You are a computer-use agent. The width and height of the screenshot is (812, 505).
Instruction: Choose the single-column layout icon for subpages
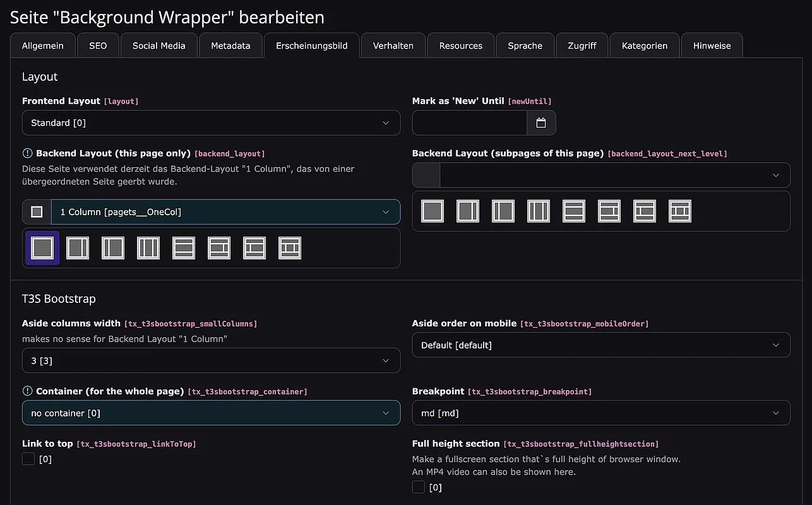433,211
